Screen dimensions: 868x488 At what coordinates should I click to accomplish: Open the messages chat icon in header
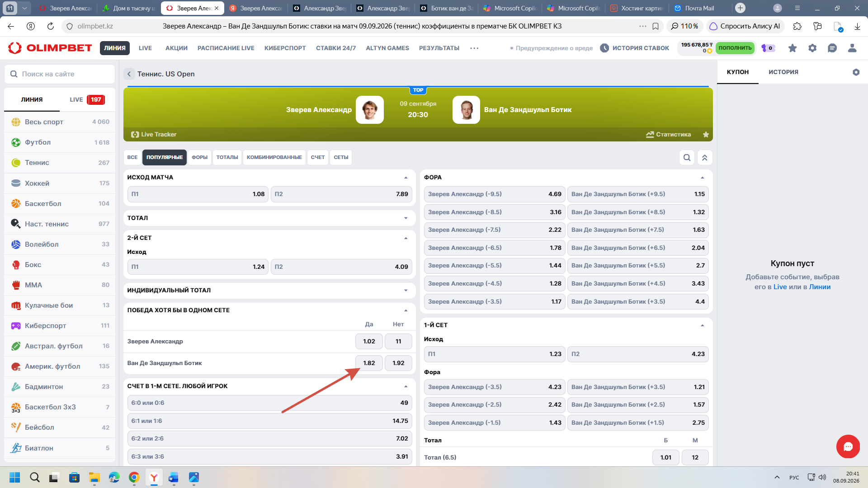pos(832,48)
